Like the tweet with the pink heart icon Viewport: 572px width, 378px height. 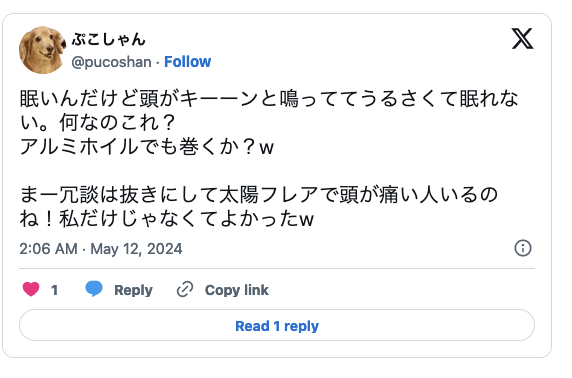point(31,290)
